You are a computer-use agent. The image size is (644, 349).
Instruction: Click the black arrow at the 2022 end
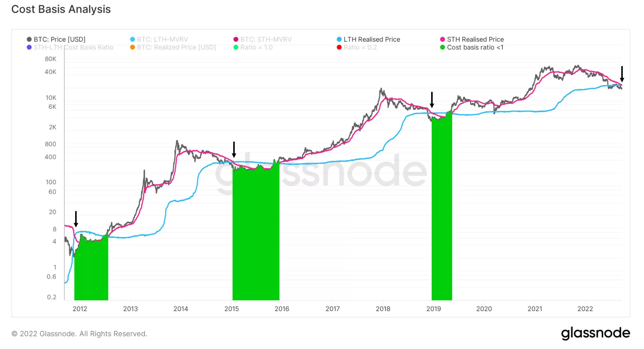point(622,74)
